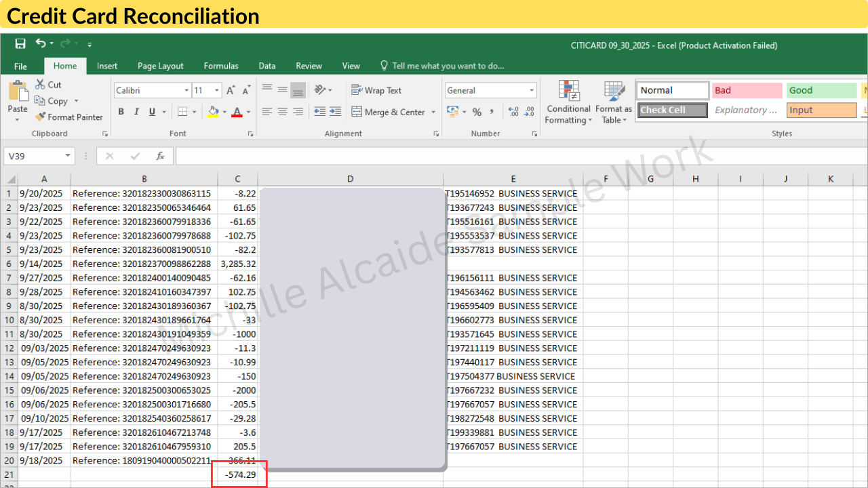868x488 pixels.
Task: Click the Tell me what you want search box
Action: 442,66
